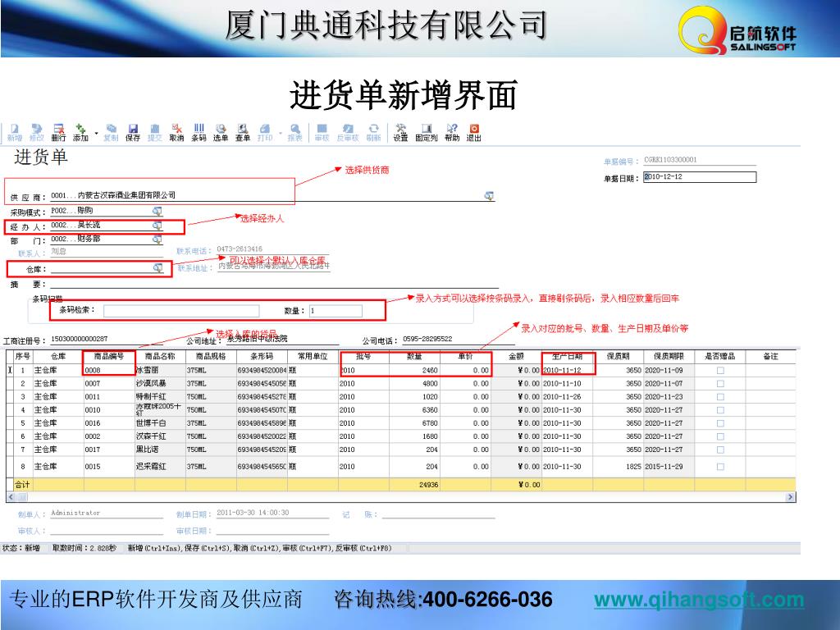Image resolution: width=840 pixels, height=630 pixels.
Task: Click the 条码检索 barcode search field
Action: tap(181, 311)
